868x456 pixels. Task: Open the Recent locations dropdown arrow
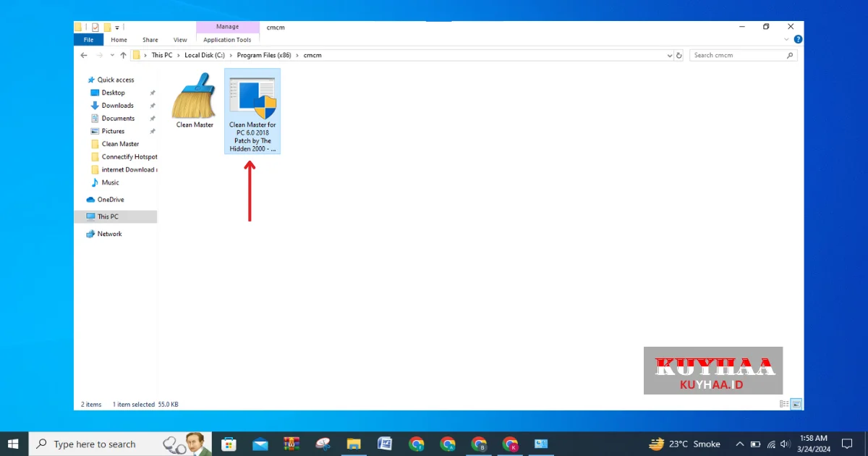[112, 55]
